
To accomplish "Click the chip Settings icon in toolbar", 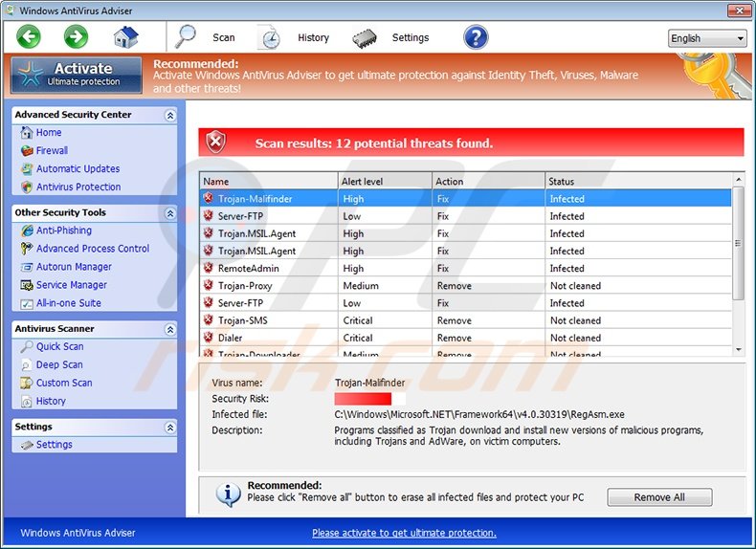I will [x=365, y=38].
